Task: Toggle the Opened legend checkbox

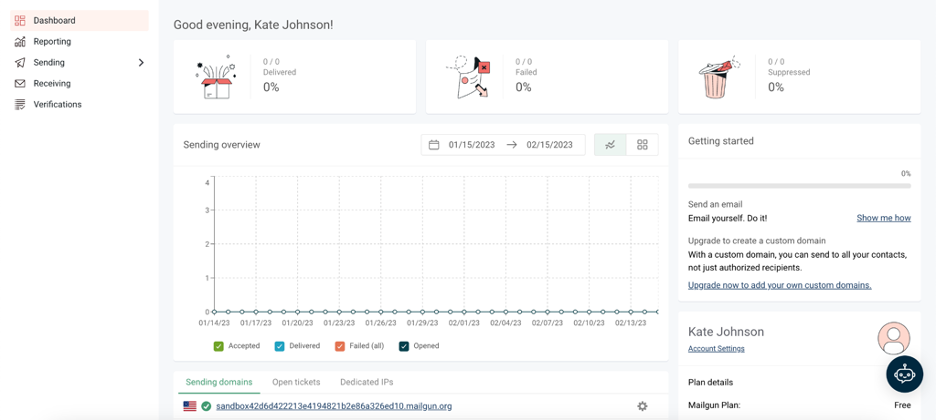Action: (x=404, y=346)
